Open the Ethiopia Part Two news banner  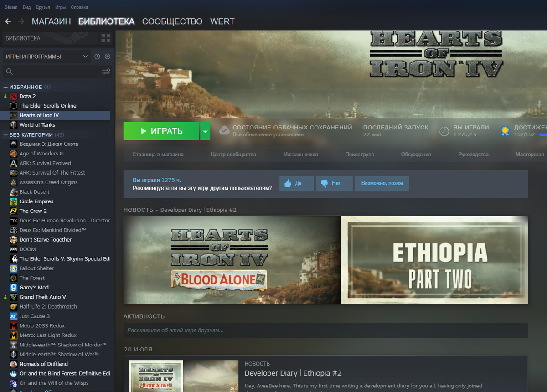(325, 260)
